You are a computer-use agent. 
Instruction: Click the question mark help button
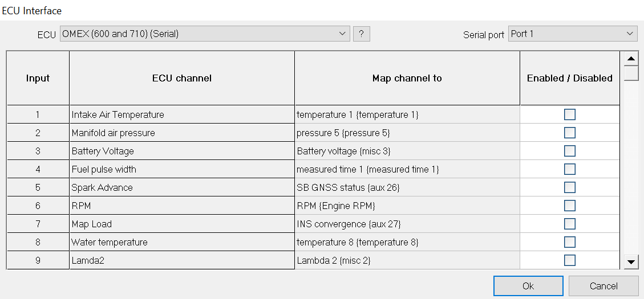click(x=361, y=34)
